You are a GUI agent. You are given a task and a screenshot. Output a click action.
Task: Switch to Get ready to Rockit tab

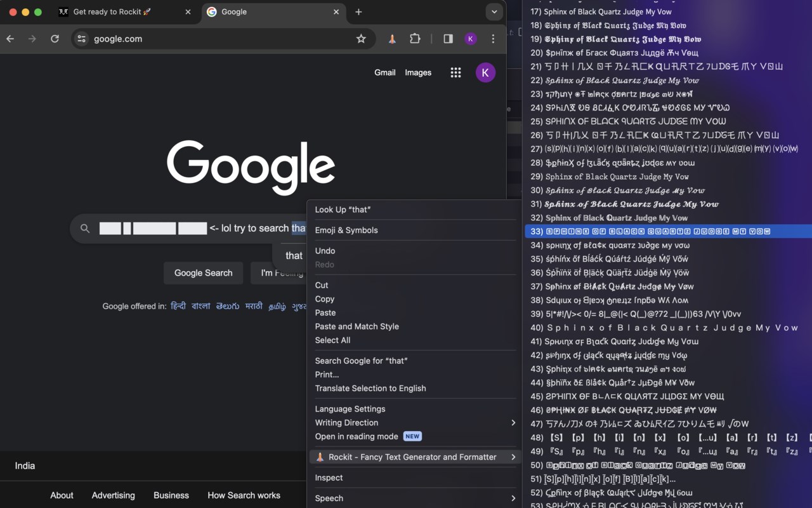pos(126,12)
